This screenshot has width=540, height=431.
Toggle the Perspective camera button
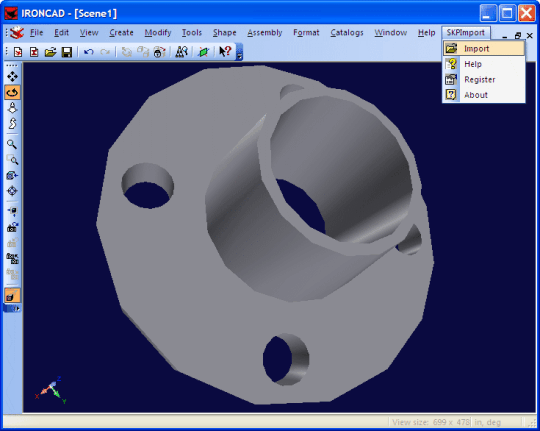(x=12, y=295)
